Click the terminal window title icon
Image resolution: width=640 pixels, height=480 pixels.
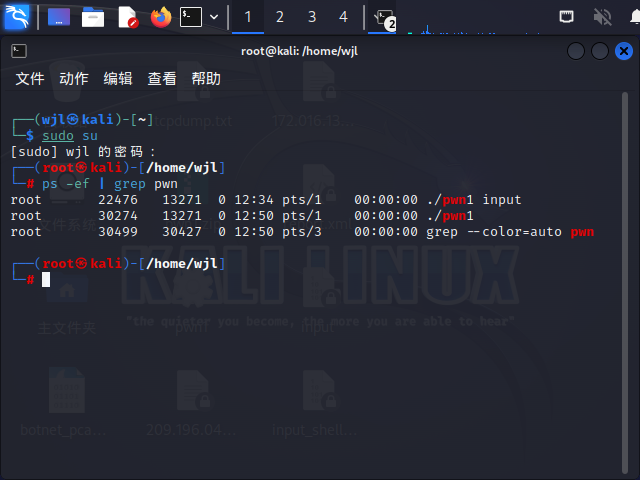[x=19, y=51]
